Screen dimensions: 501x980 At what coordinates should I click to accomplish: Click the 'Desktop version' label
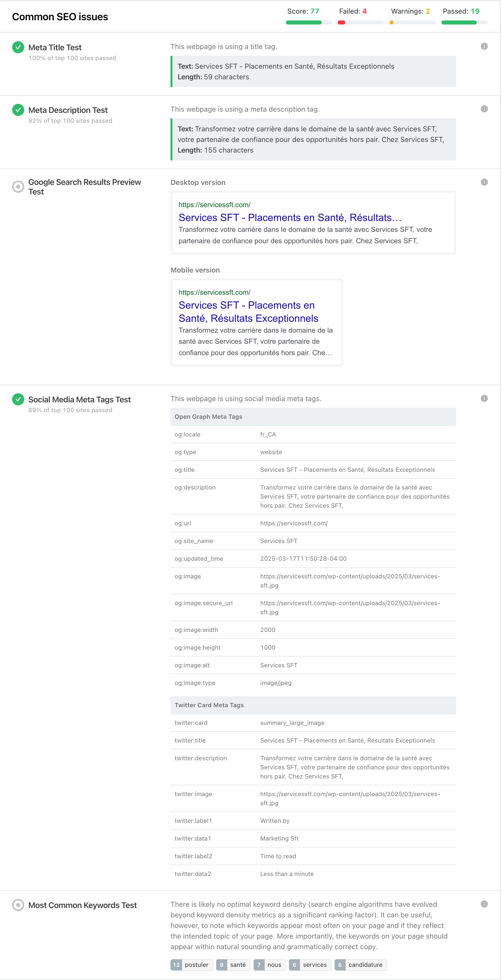pyautogui.click(x=198, y=183)
